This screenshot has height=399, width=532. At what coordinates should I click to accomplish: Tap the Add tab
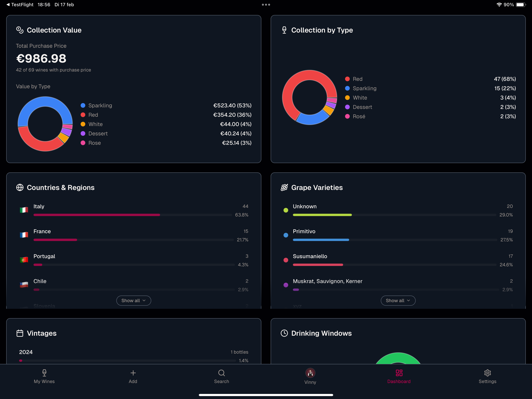pos(133,377)
